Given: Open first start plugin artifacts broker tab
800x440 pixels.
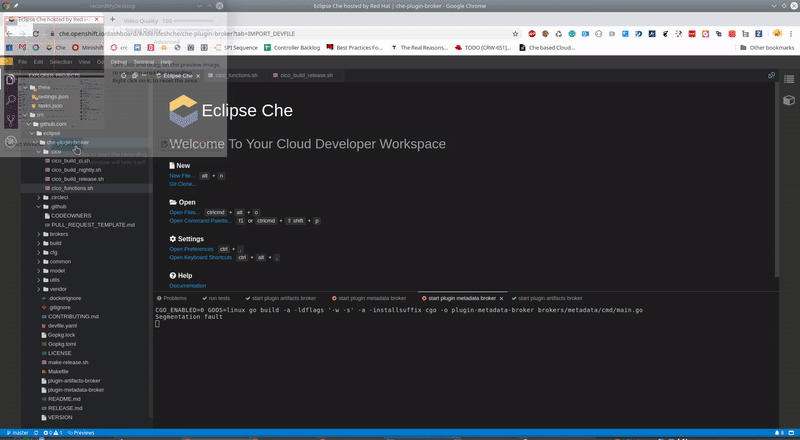Looking at the screenshot, I should (x=281, y=298).
